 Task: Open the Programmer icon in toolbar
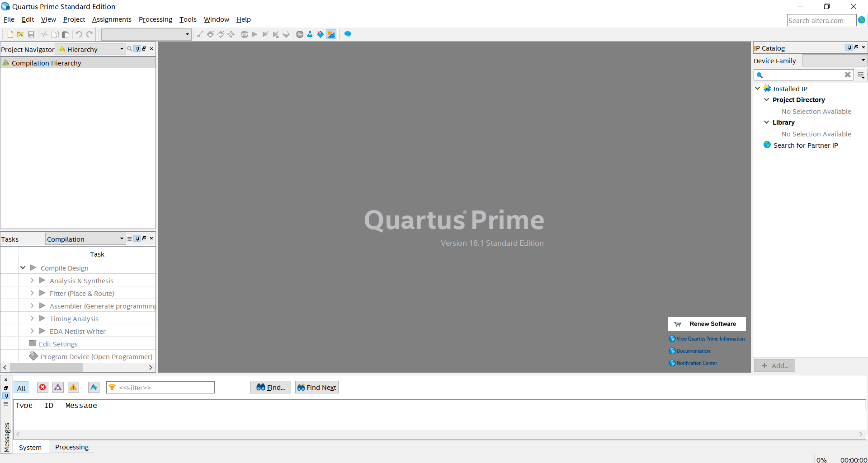[321, 34]
